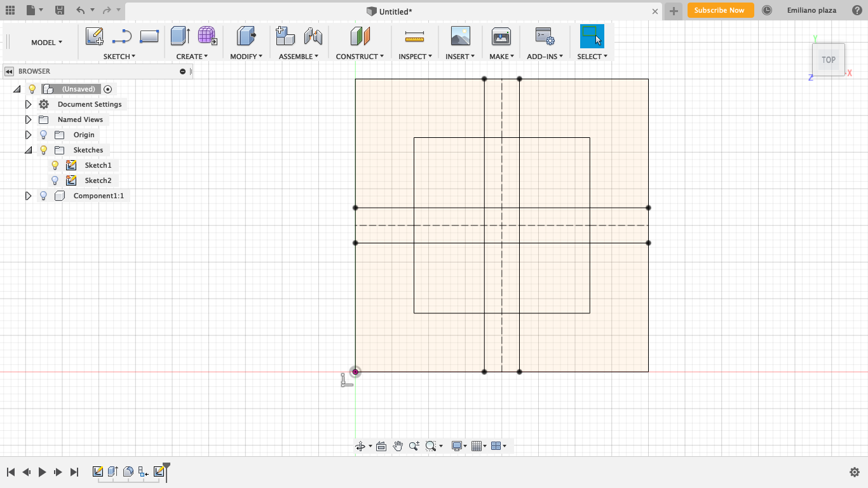Screen dimensions: 868x488
Task: Open the INSPECT menu
Action: pyautogui.click(x=415, y=57)
